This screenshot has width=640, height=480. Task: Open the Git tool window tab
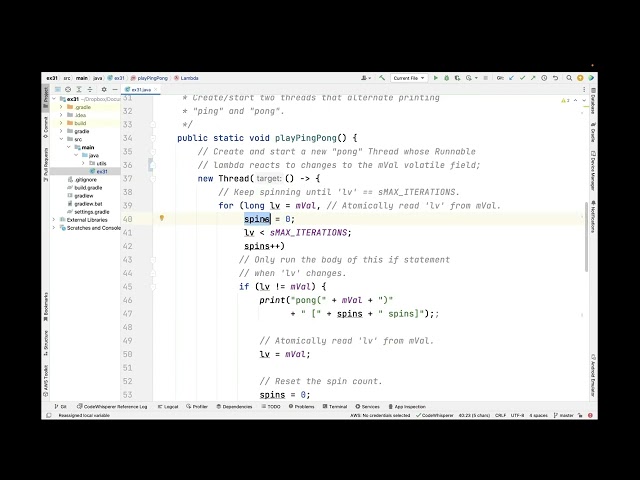(60, 407)
